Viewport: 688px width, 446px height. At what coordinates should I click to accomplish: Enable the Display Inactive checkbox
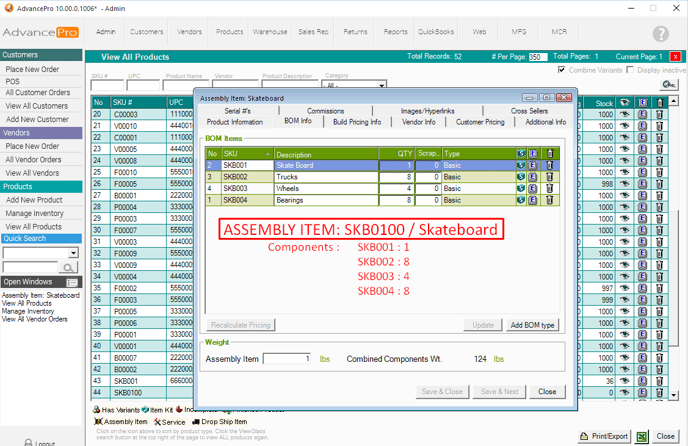click(x=630, y=70)
